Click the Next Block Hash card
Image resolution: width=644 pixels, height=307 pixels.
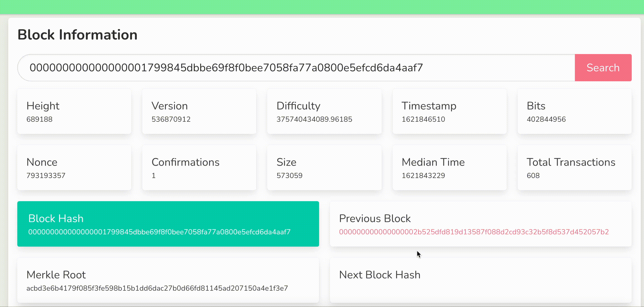pos(480,280)
